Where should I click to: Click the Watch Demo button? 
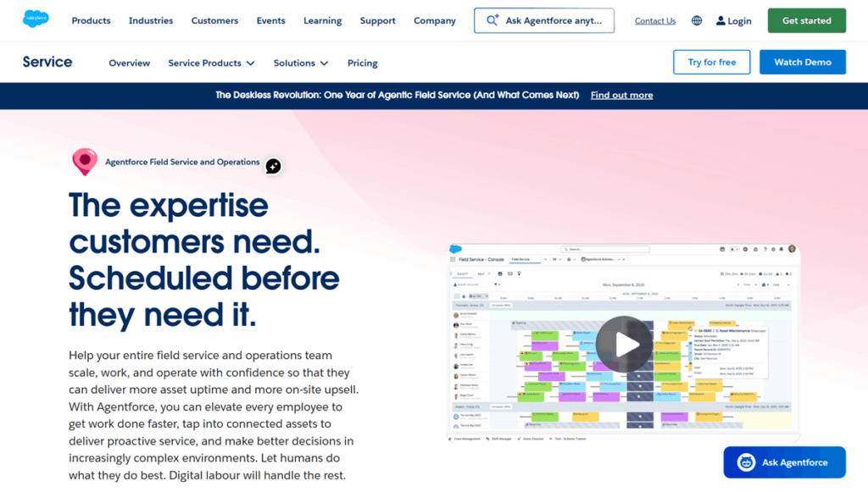click(802, 62)
